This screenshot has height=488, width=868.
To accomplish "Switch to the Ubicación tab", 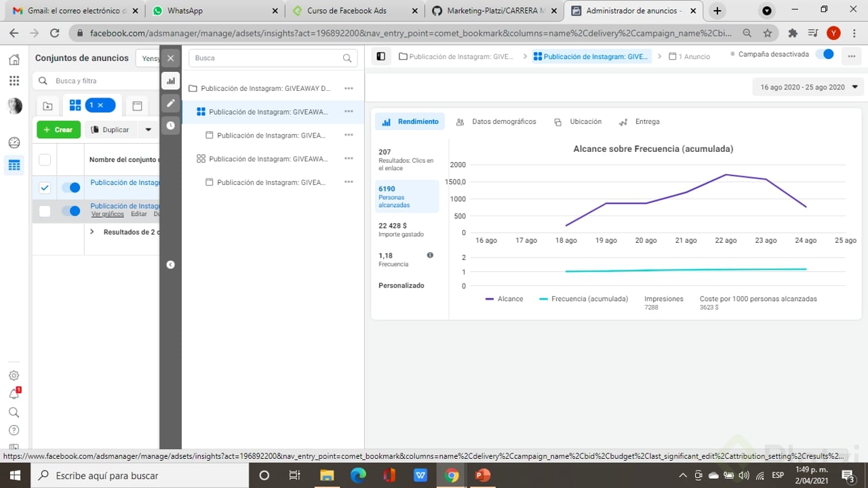I will (x=578, y=122).
